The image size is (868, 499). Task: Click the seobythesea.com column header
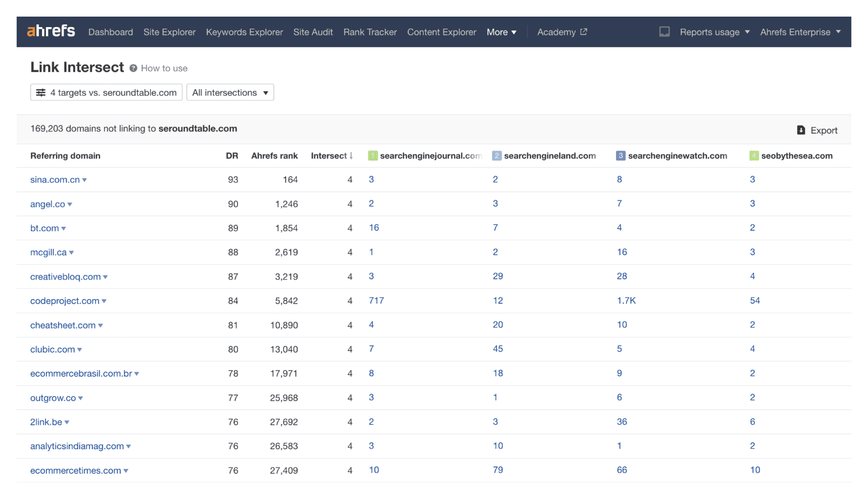pyautogui.click(x=797, y=156)
